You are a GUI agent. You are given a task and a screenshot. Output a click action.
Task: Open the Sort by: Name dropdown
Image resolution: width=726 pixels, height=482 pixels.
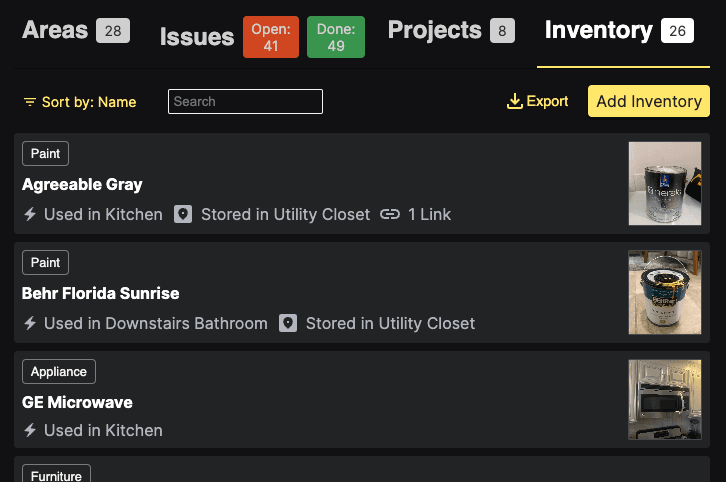pos(80,102)
